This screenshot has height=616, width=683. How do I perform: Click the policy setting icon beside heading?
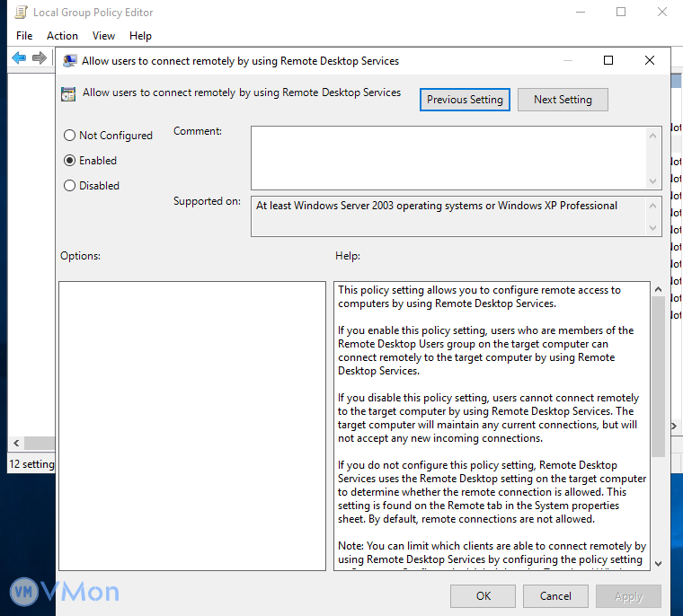[x=67, y=93]
